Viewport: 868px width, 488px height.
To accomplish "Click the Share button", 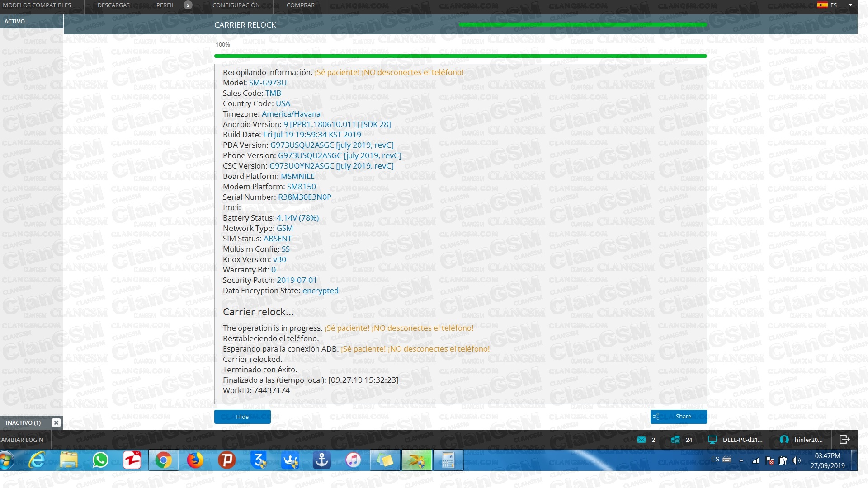I will (x=679, y=417).
